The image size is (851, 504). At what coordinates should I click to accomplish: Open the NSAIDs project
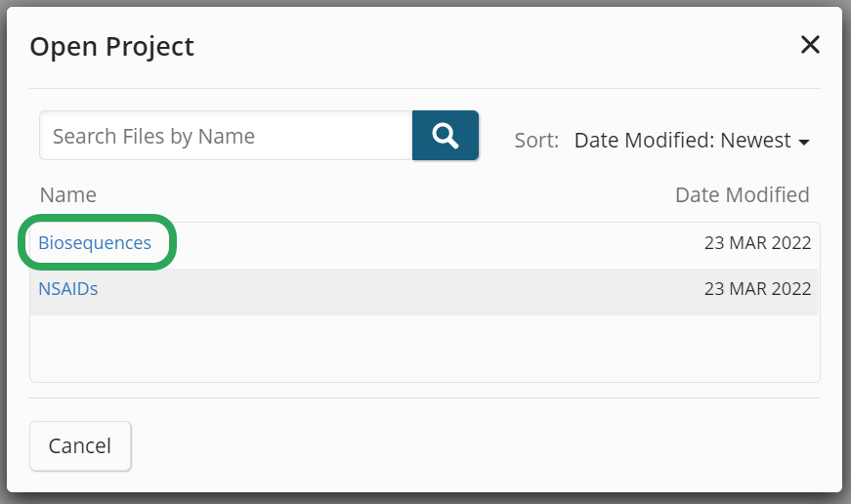[x=68, y=289]
